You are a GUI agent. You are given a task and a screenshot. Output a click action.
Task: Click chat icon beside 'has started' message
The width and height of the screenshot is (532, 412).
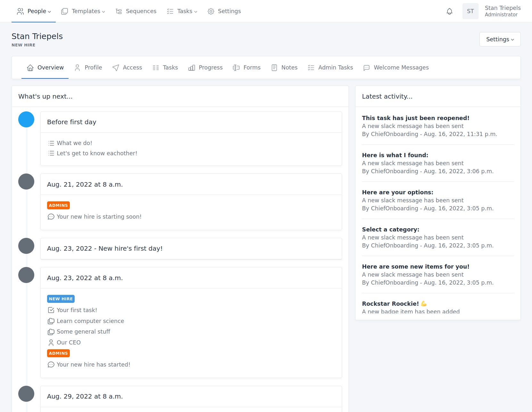51,365
